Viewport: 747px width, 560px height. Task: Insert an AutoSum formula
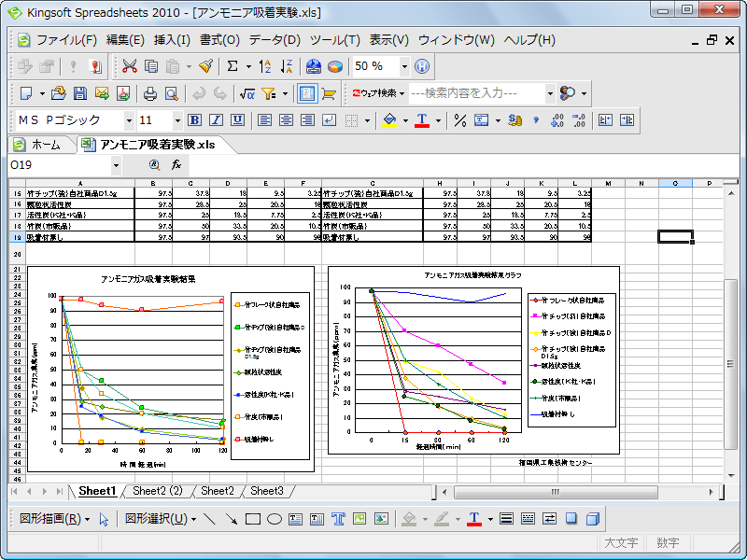(233, 66)
